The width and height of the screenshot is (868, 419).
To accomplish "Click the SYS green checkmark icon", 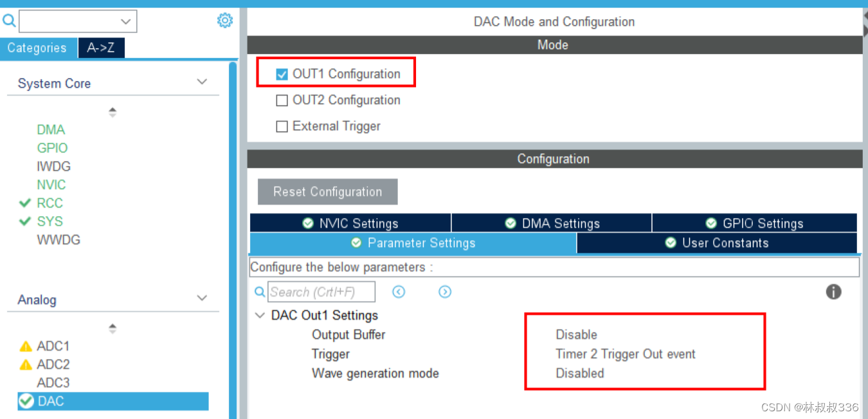I will coord(25,221).
